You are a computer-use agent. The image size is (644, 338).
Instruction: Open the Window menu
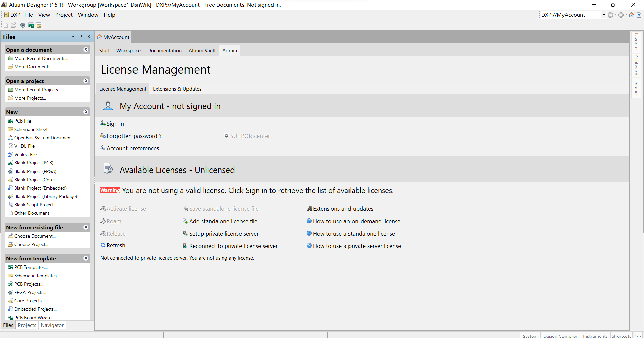[88, 15]
